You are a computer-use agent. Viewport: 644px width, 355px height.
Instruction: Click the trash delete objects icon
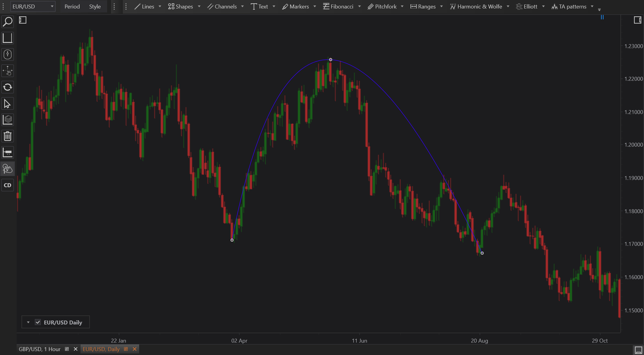[x=8, y=136]
